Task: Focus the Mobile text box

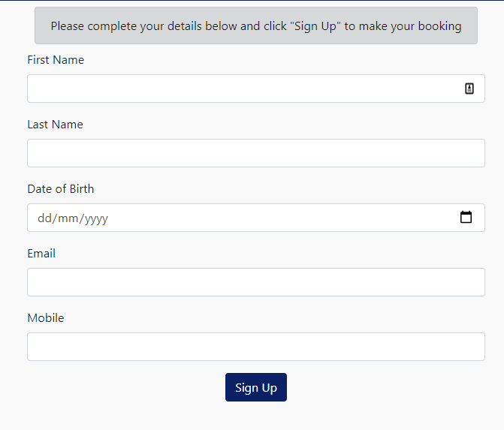Action: pos(256,347)
